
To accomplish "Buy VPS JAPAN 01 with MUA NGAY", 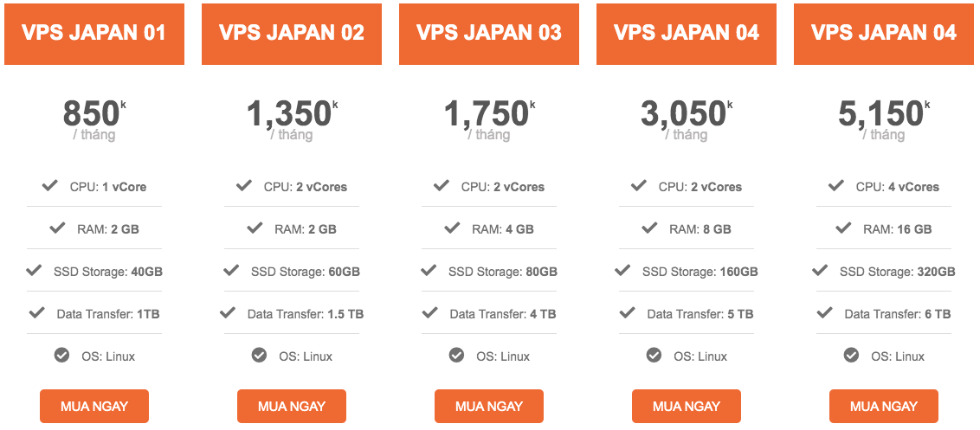I will [94, 407].
